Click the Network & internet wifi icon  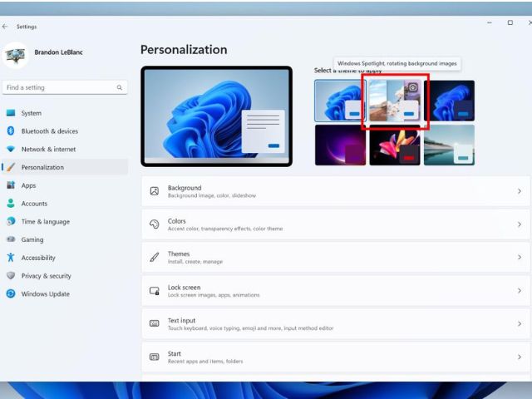point(11,150)
